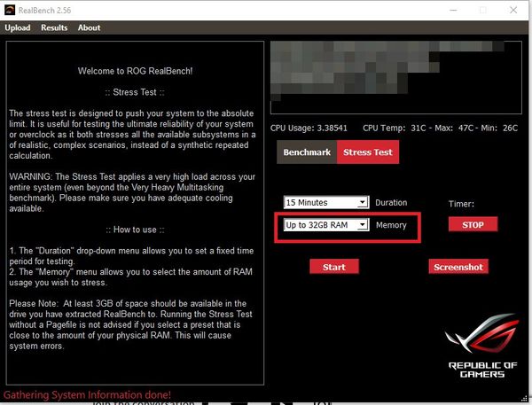Click the Gathering System Information status message
This screenshot has height=405, width=532.
87,394
